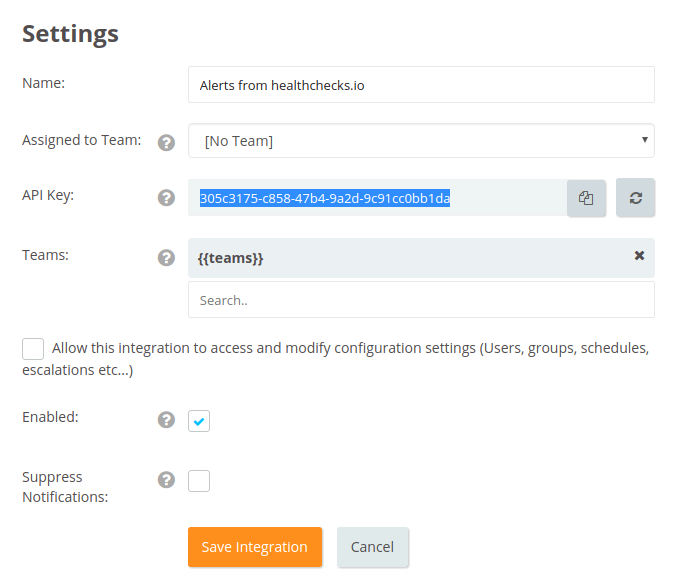The height and width of the screenshot is (585, 678).
Task: Click the teams Search.. input box
Action: 420,300
